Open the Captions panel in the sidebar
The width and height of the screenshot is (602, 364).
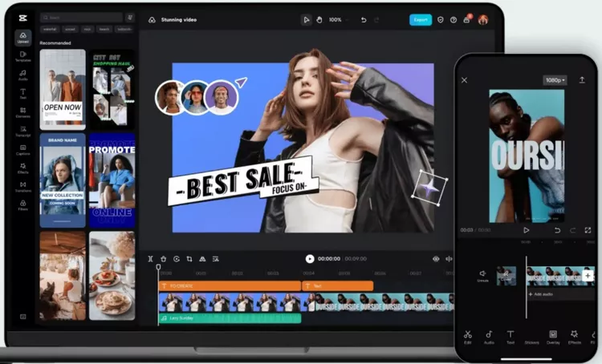[x=23, y=150]
